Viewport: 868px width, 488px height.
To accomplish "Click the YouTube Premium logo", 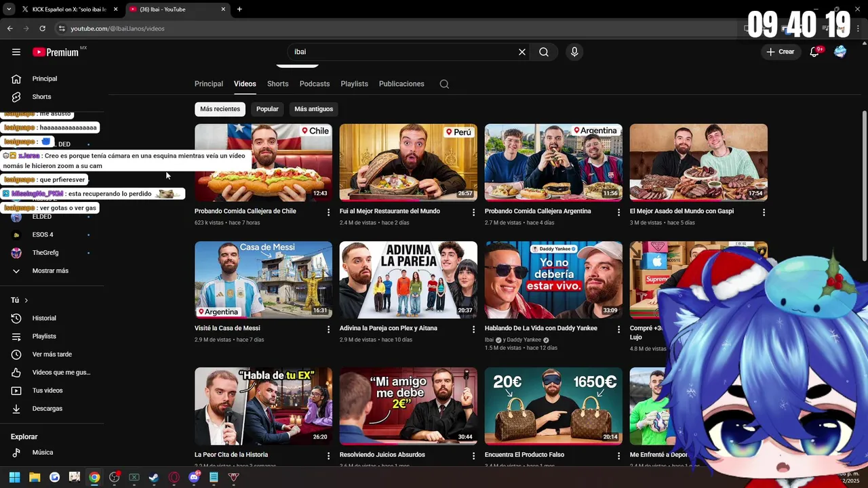I will point(56,52).
